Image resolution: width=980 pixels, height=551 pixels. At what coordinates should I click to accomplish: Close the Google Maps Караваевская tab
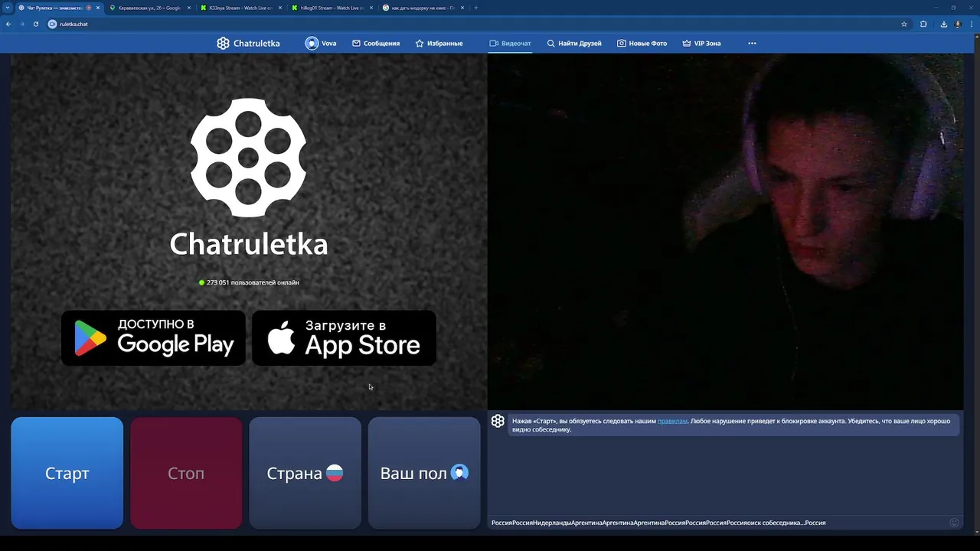click(189, 8)
